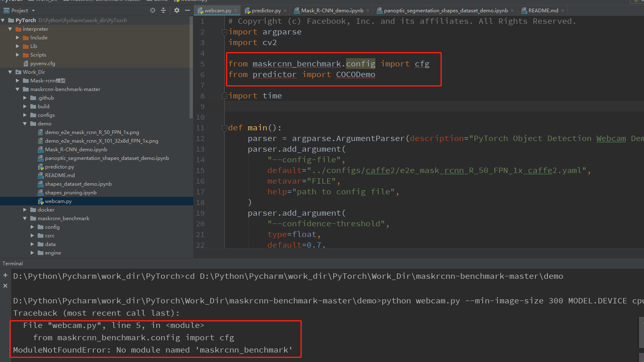Hide the Project panel with minimize icon
Viewport: 644px width, 362px height.
(188, 10)
